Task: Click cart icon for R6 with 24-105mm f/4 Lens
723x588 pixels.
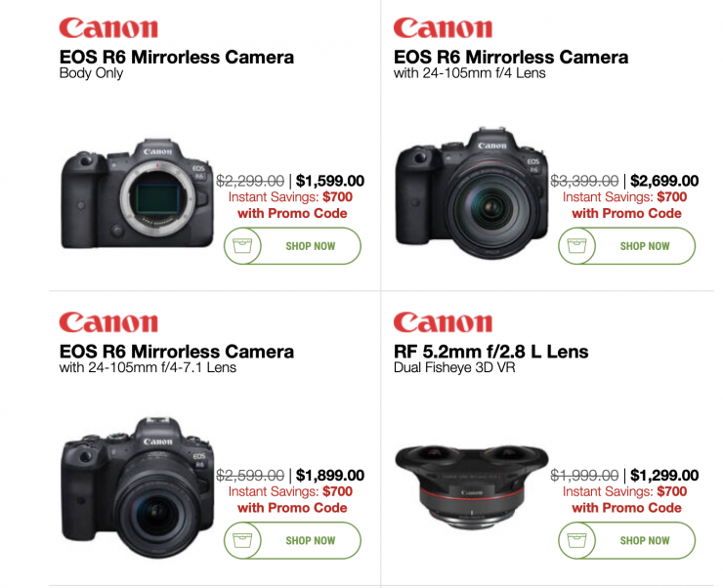Action: [576, 245]
